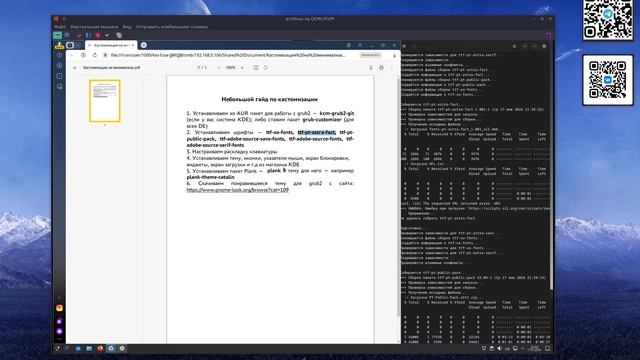Viewport: 640px width, 360px height.
Task: Zoom in the PDF document
Action: 242,68
